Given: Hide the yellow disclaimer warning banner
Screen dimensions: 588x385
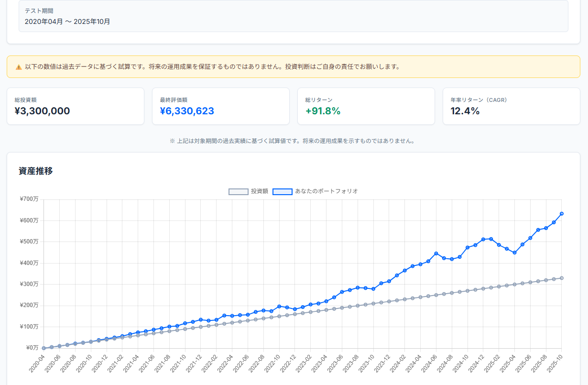Looking at the screenshot, I should pos(294,66).
